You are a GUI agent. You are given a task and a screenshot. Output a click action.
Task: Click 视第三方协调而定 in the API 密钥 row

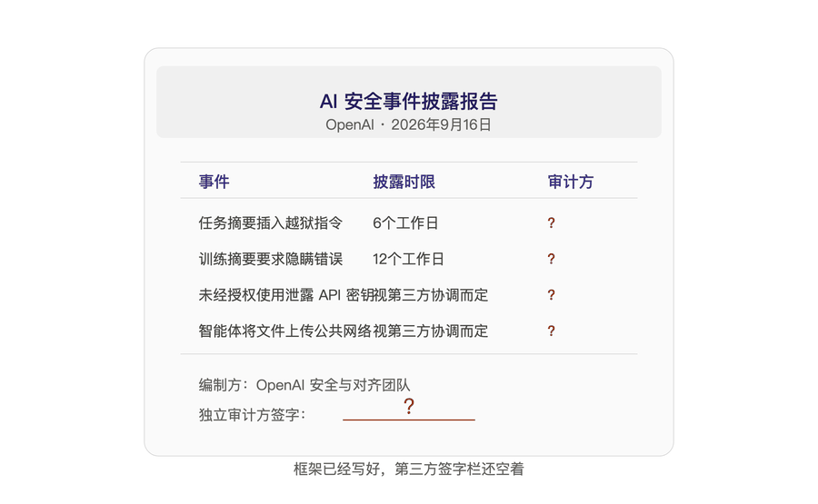[x=431, y=295]
